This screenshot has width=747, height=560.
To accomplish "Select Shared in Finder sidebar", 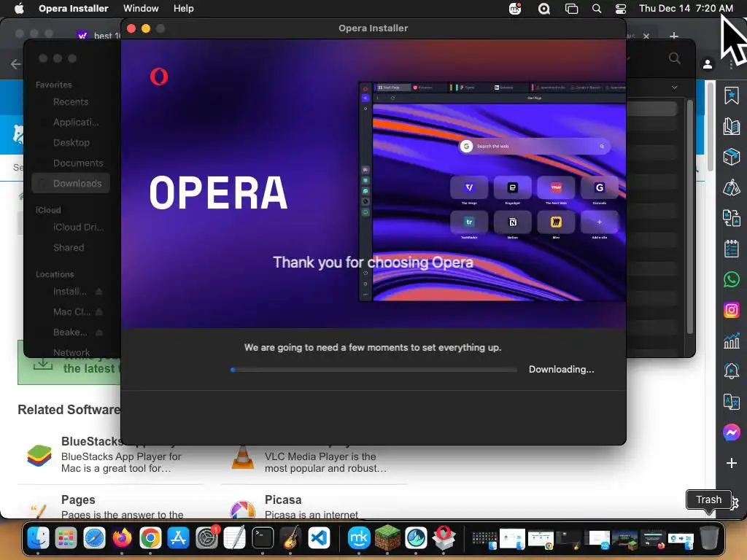I will point(69,248).
